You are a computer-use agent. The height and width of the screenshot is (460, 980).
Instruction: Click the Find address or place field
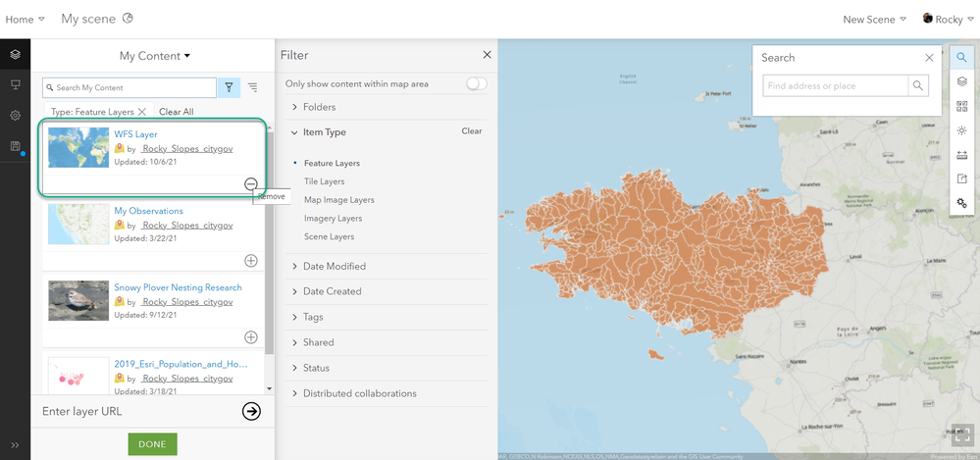(x=836, y=86)
